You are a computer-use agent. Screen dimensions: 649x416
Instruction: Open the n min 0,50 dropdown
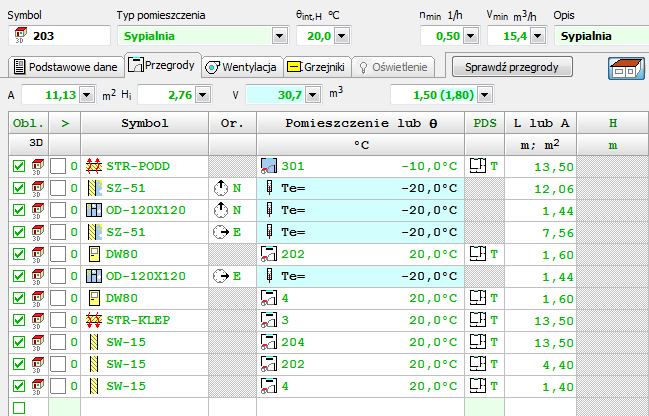pyautogui.click(x=471, y=36)
